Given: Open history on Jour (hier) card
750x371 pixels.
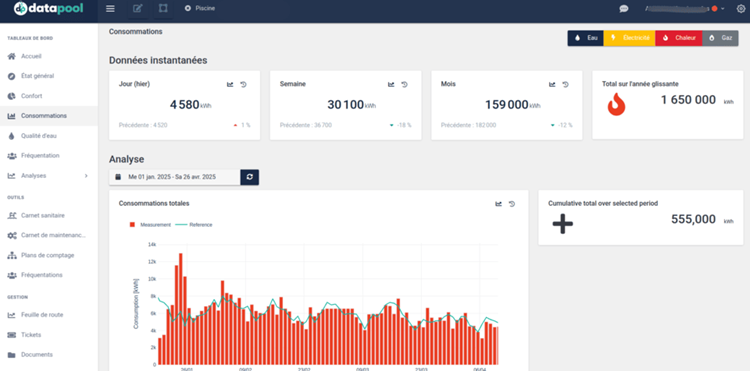Looking at the screenshot, I should click(243, 85).
